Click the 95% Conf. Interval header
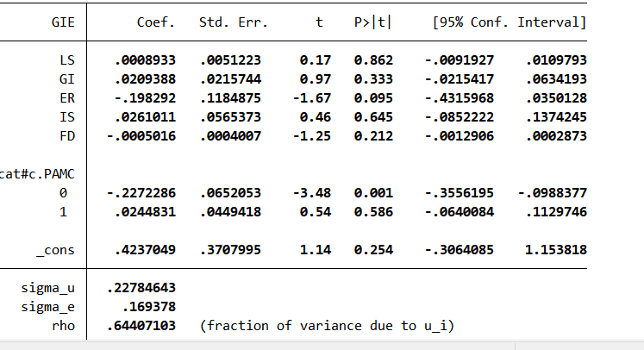Screen dimensions: 644x350 (x=510, y=22)
